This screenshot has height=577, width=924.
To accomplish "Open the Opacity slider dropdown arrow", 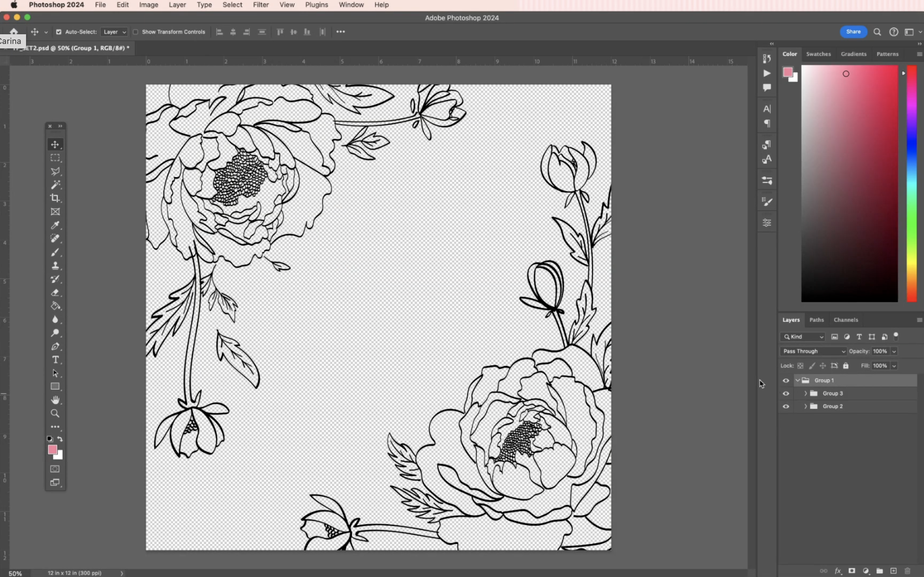I will click(x=894, y=351).
